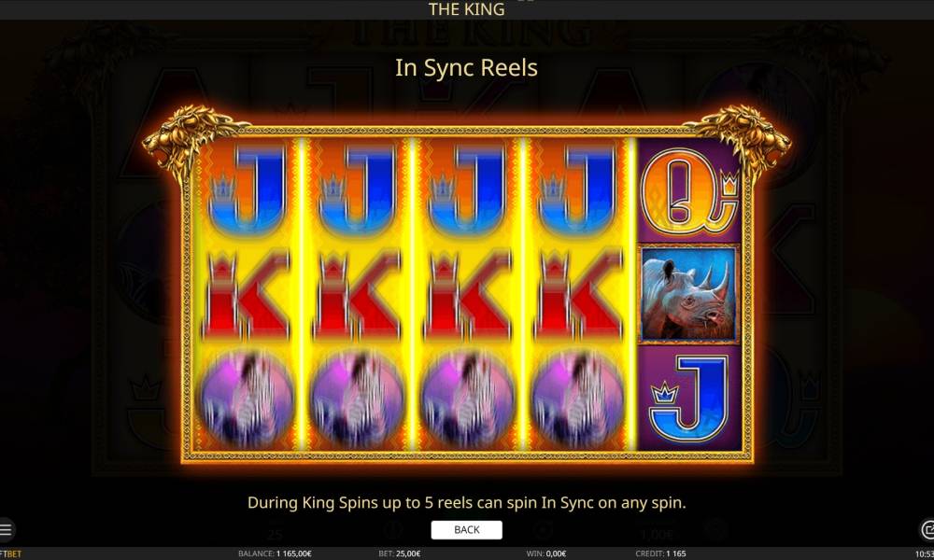Click the BACK button

click(x=466, y=529)
